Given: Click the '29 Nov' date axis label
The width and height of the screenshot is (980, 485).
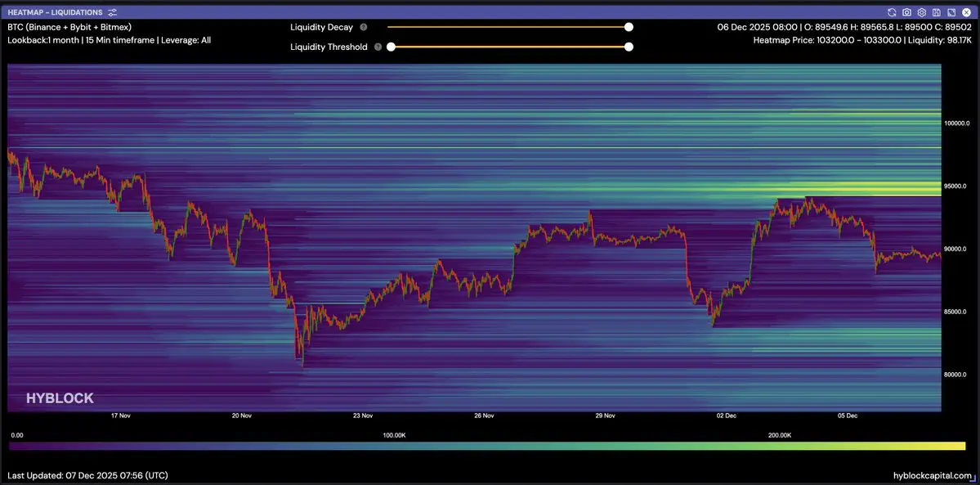Looking at the screenshot, I should (x=605, y=415).
